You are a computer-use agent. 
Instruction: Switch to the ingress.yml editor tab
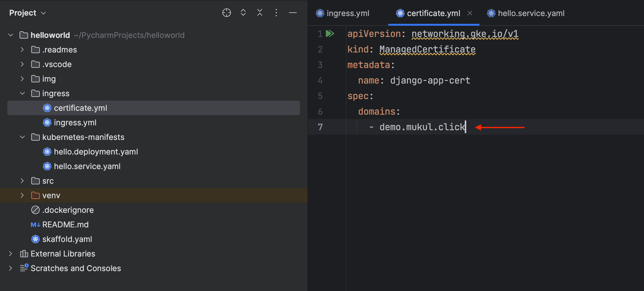(x=342, y=13)
